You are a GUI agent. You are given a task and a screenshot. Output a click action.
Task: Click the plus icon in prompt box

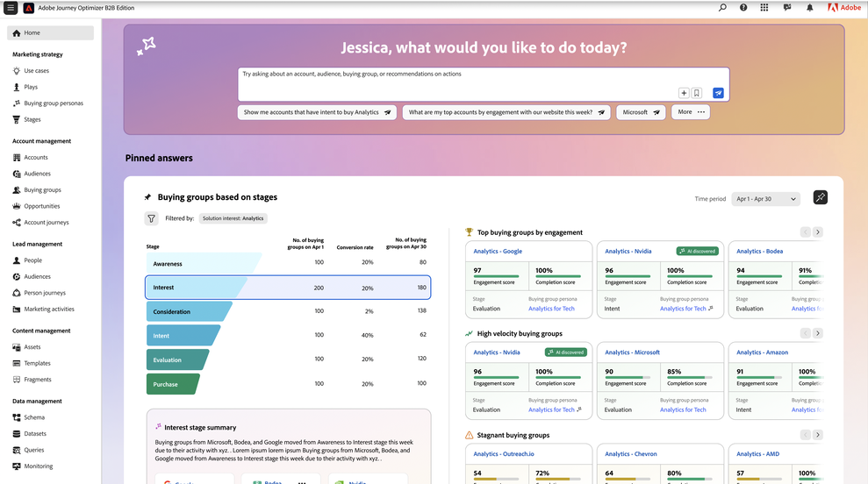tap(684, 93)
